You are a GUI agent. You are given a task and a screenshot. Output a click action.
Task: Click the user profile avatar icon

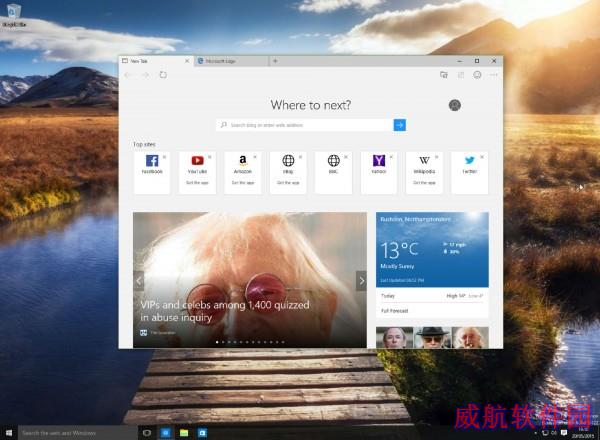(x=455, y=105)
